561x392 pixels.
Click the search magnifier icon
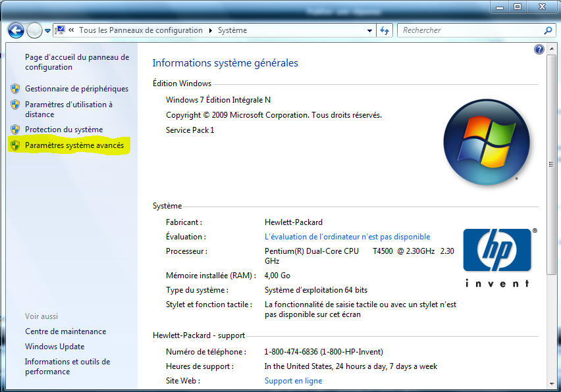pyautogui.click(x=548, y=30)
